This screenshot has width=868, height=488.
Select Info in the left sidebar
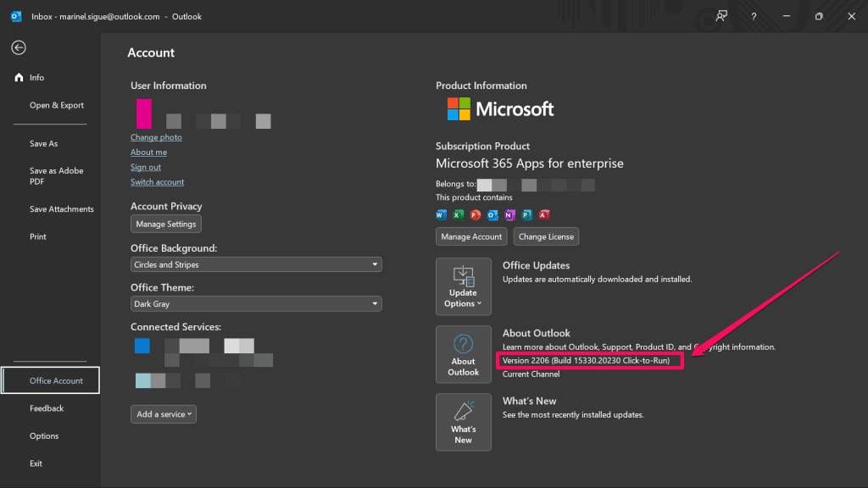point(36,78)
